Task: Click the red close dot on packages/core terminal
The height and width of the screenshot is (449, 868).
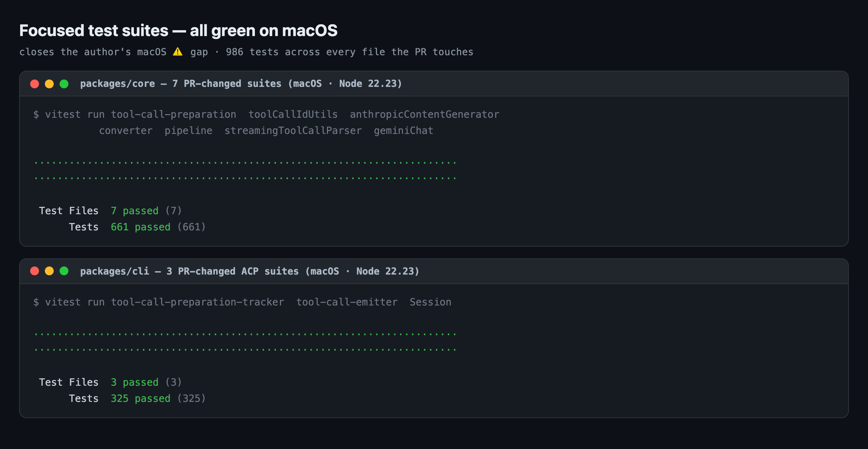Action: point(35,84)
